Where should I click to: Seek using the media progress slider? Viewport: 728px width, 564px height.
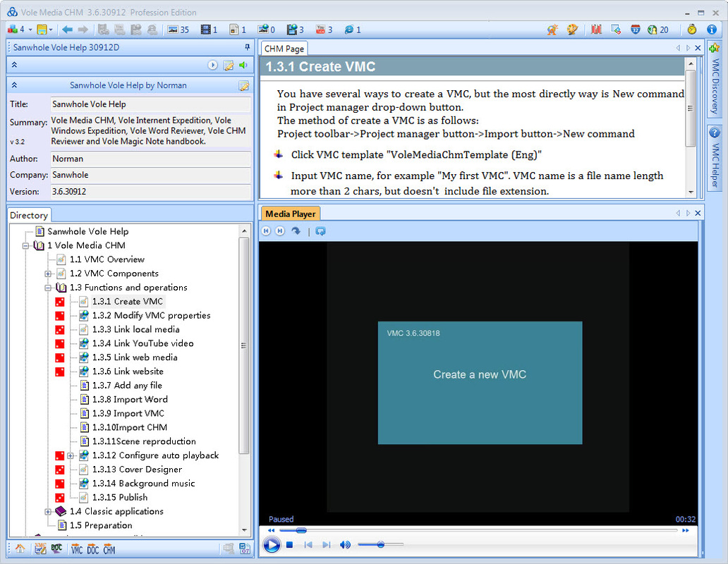(x=478, y=530)
